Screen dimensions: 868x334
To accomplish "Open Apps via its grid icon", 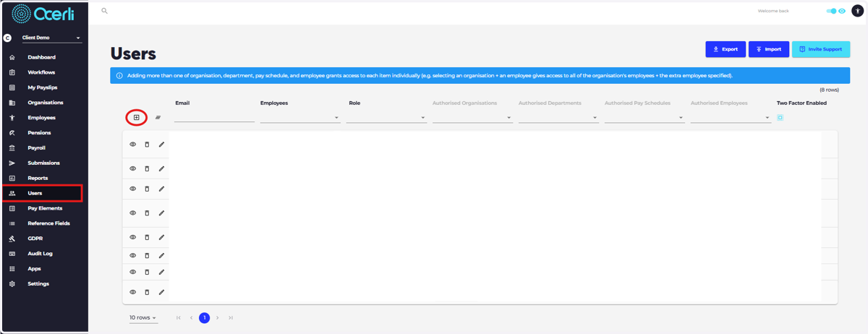I will point(12,269).
